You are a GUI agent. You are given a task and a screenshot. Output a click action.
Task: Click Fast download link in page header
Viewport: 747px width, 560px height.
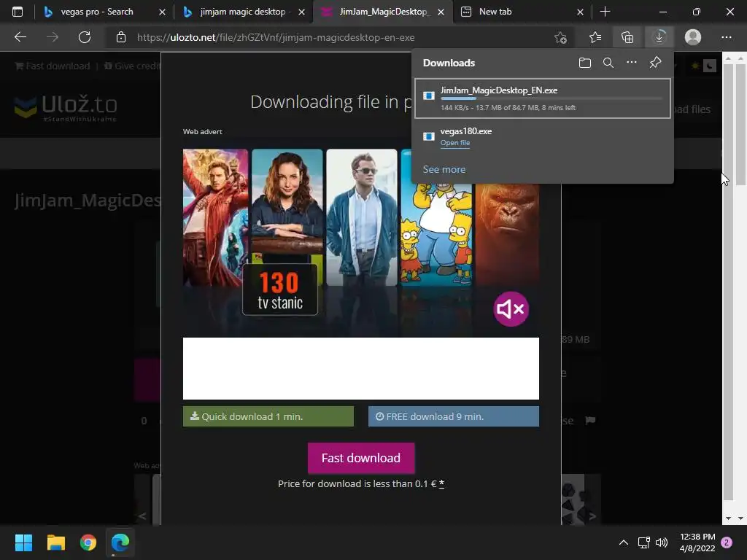tap(53, 66)
